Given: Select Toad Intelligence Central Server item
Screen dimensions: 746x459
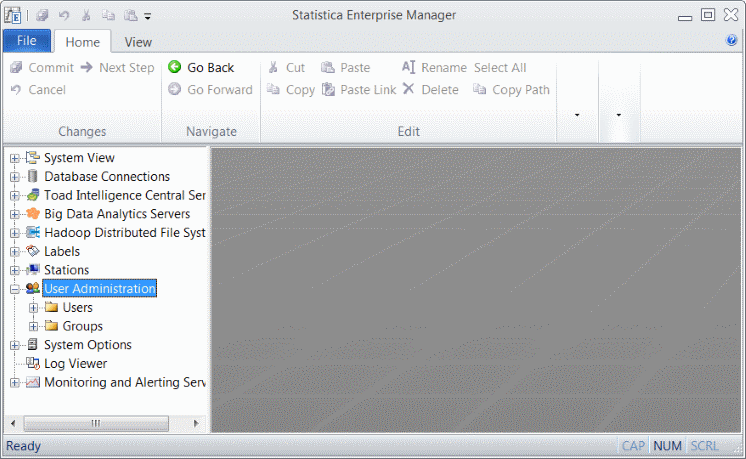Looking at the screenshot, I should tap(125, 195).
